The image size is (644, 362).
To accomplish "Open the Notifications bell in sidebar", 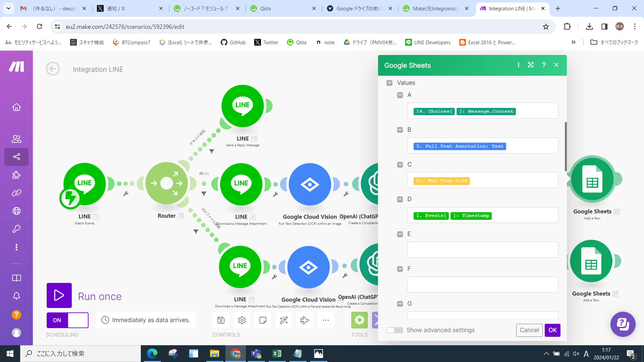I will click(16, 296).
